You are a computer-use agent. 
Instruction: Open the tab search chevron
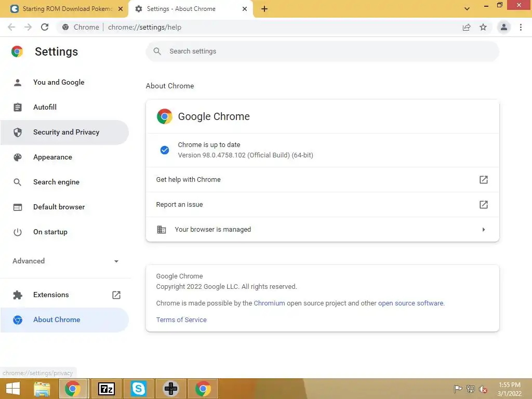[467, 9]
